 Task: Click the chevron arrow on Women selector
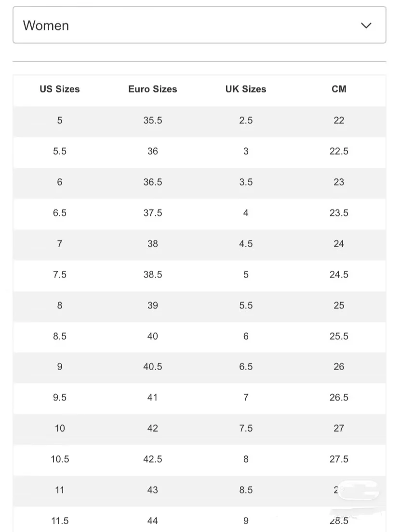point(366,26)
